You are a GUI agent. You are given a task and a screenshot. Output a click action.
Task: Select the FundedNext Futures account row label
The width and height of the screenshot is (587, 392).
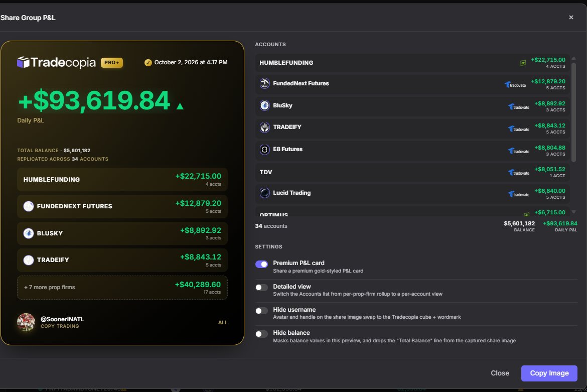(301, 83)
